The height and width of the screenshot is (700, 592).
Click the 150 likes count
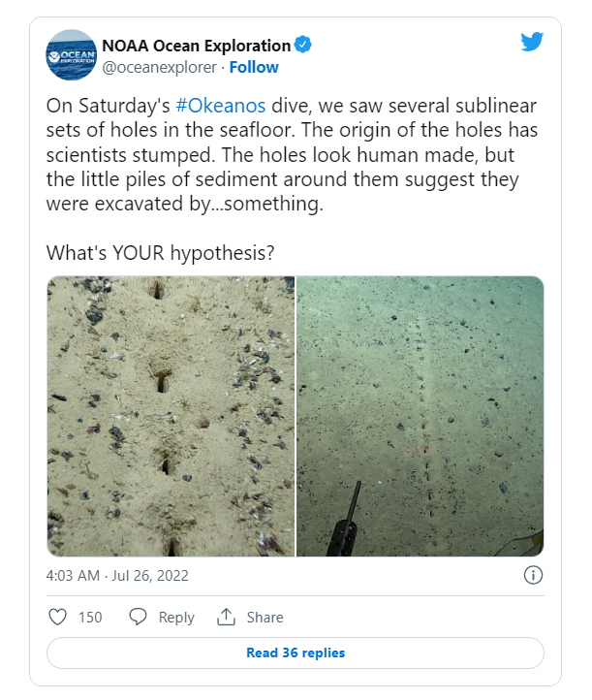(90, 617)
